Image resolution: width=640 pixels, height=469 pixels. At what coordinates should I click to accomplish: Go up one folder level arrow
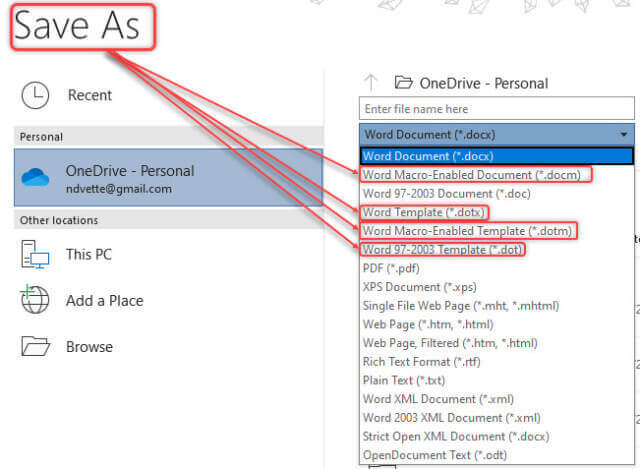point(371,82)
